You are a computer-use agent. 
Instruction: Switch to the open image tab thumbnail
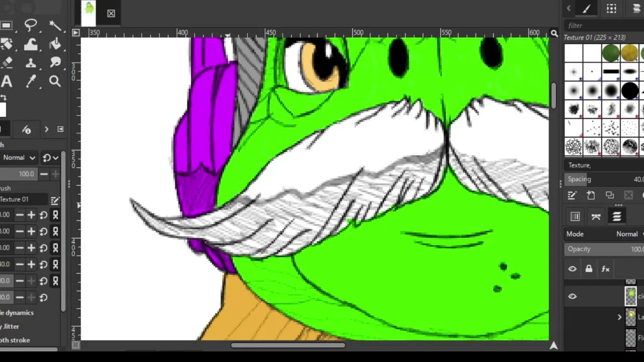(89, 13)
